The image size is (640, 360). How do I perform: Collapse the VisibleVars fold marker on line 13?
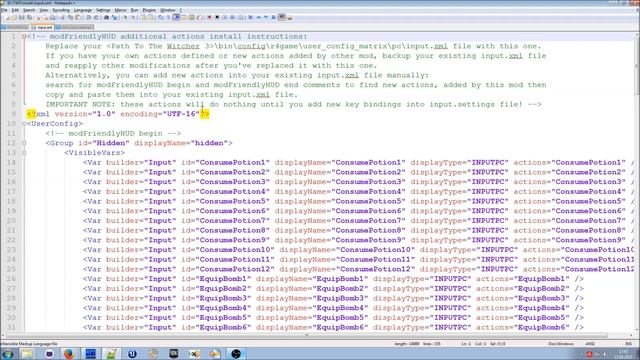24,153
